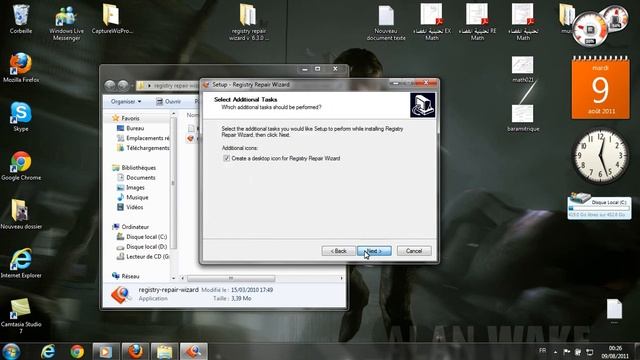640x360 pixels.
Task: Click the calendar gadget showing mardi 9
Action: [x=600, y=88]
